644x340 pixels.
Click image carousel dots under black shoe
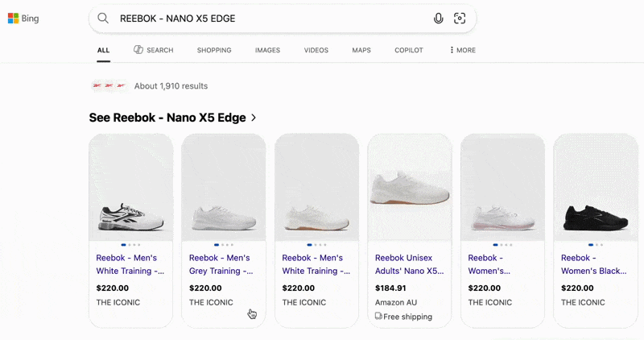596,245
